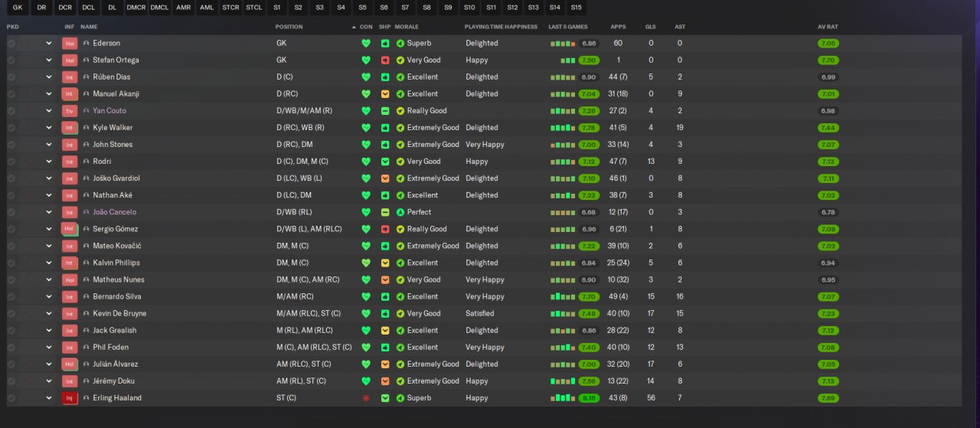The image size is (980, 428).
Task: Open Erling Haaland's player profile
Action: [117, 398]
